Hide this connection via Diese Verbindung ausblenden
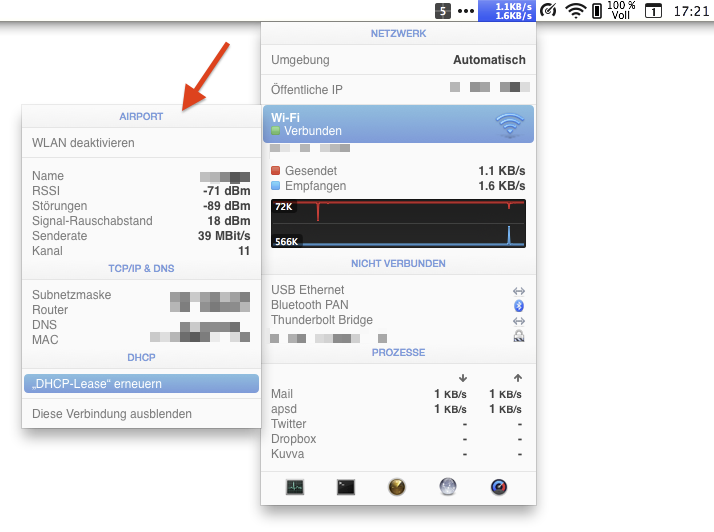The height and width of the screenshot is (532, 714). (x=112, y=413)
